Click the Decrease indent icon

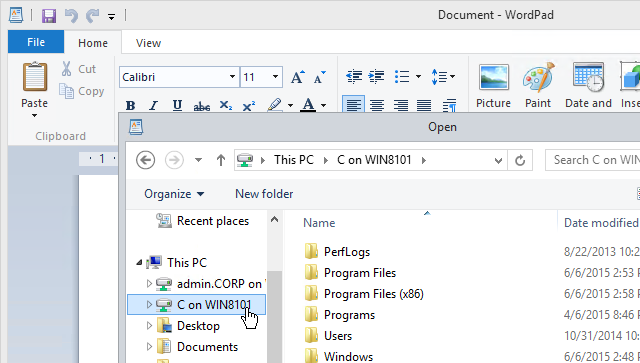coord(354,76)
